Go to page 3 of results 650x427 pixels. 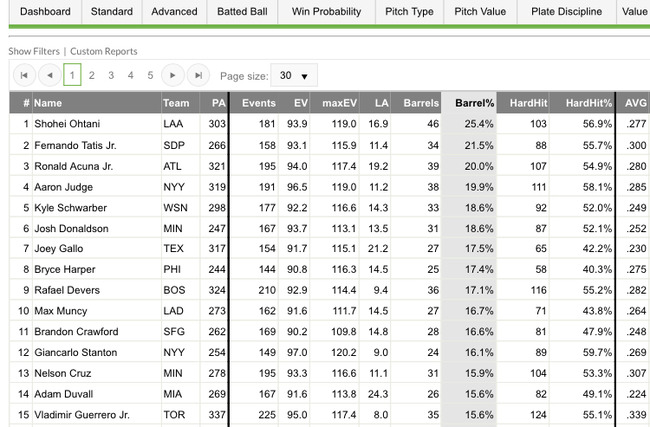111,75
